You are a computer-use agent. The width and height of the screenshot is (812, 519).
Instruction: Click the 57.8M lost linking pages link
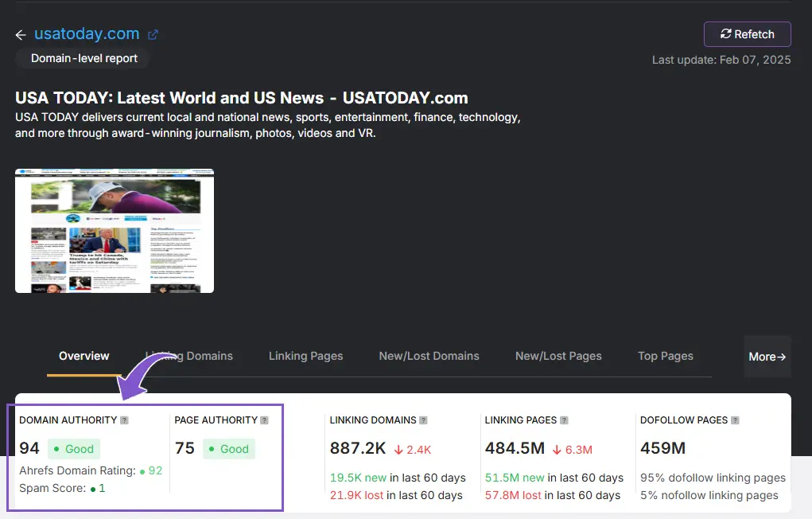coord(513,495)
